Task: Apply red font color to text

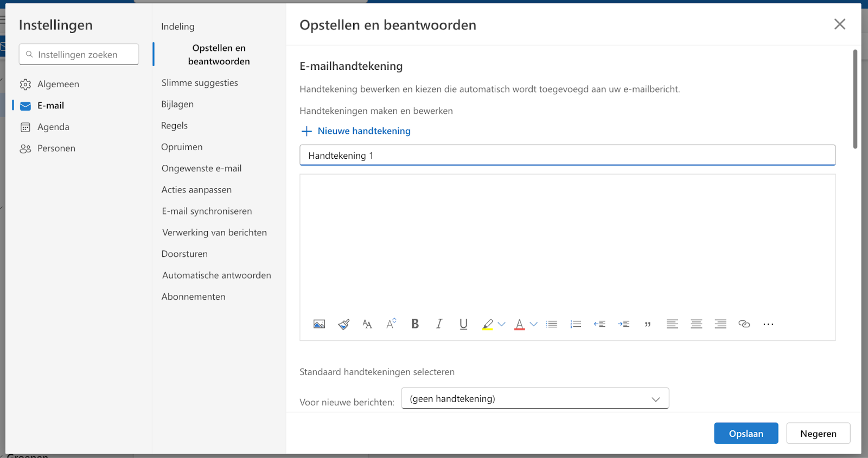Action: pyautogui.click(x=519, y=325)
